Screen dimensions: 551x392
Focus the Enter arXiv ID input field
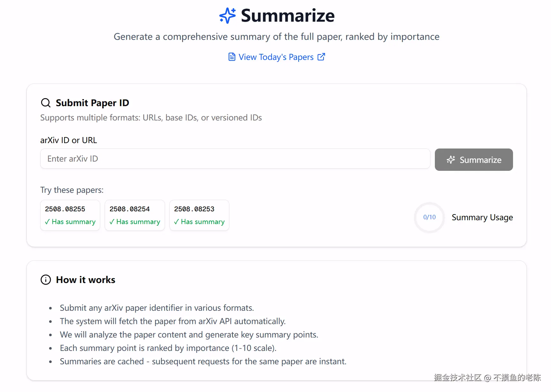235,159
